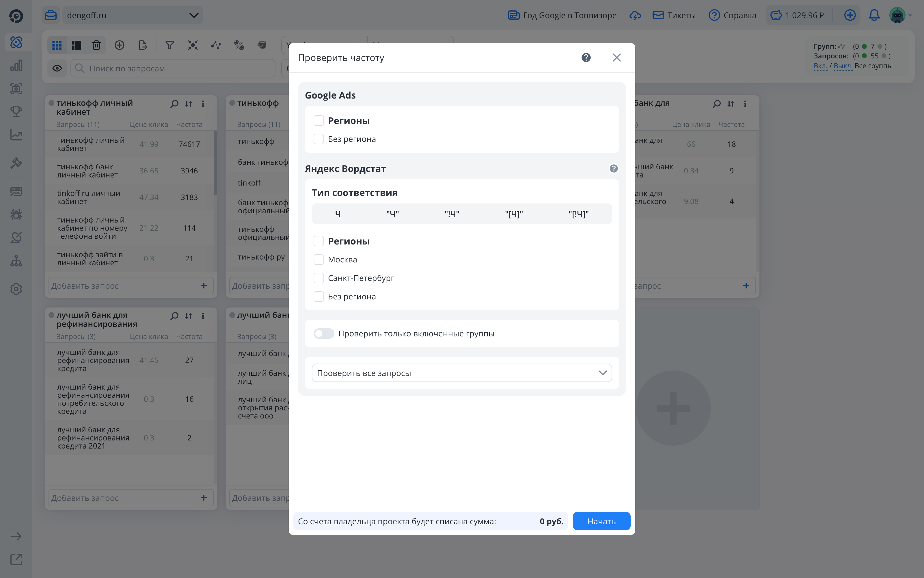Check Wordstat Регионы checkbox
The width and height of the screenshot is (924, 578).
pyautogui.click(x=319, y=241)
